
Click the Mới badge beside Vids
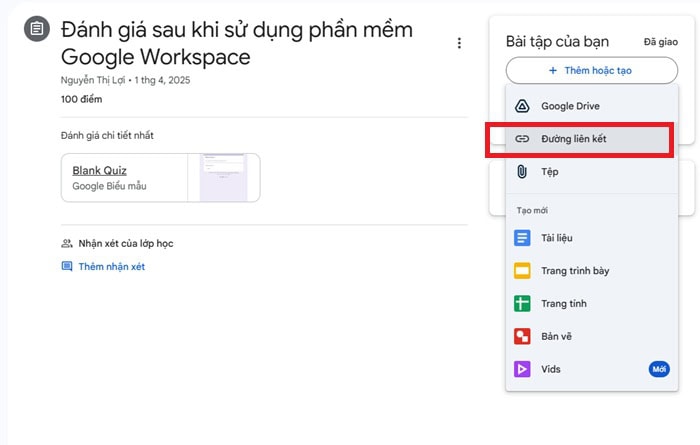click(x=659, y=370)
